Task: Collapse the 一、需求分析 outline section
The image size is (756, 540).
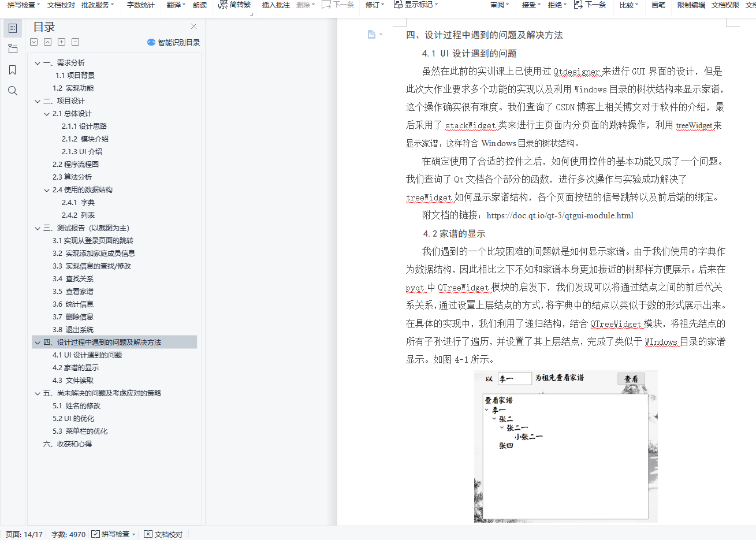Action: point(38,63)
